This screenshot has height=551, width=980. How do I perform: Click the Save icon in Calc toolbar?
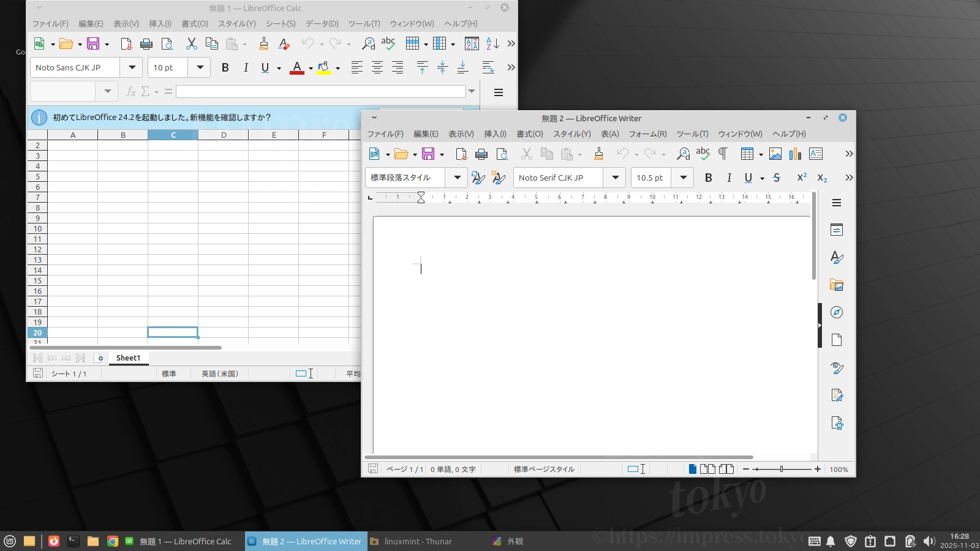click(93, 43)
